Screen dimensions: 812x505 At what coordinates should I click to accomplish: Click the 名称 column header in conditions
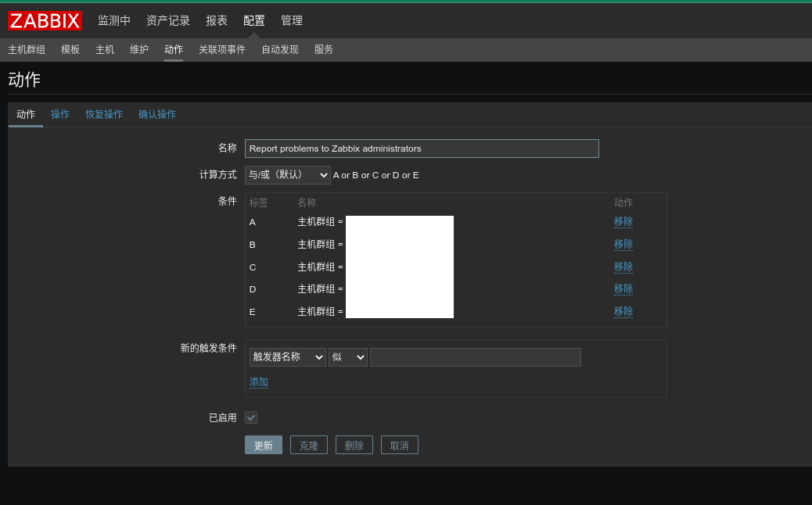click(307, 202)
